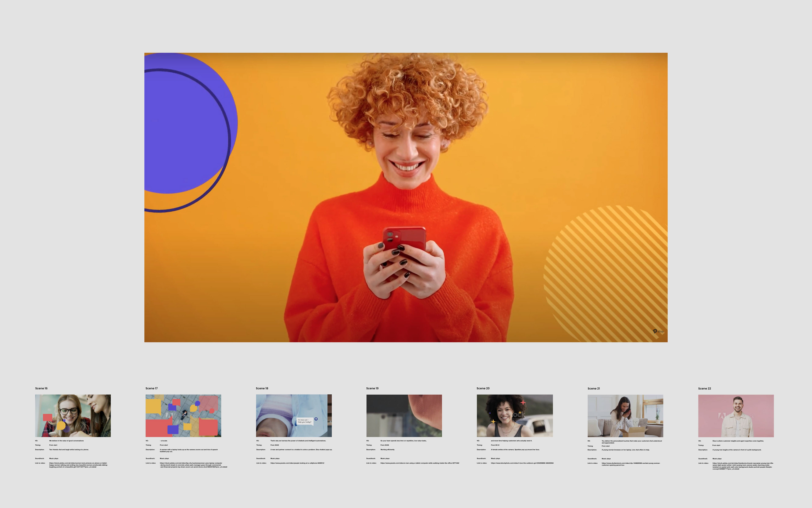Image resolution: width=812 pixels, height=508 pixels.
Task: Click Scene 20 description "A female smiles at the camera"
Action: (x=515, y=450)
